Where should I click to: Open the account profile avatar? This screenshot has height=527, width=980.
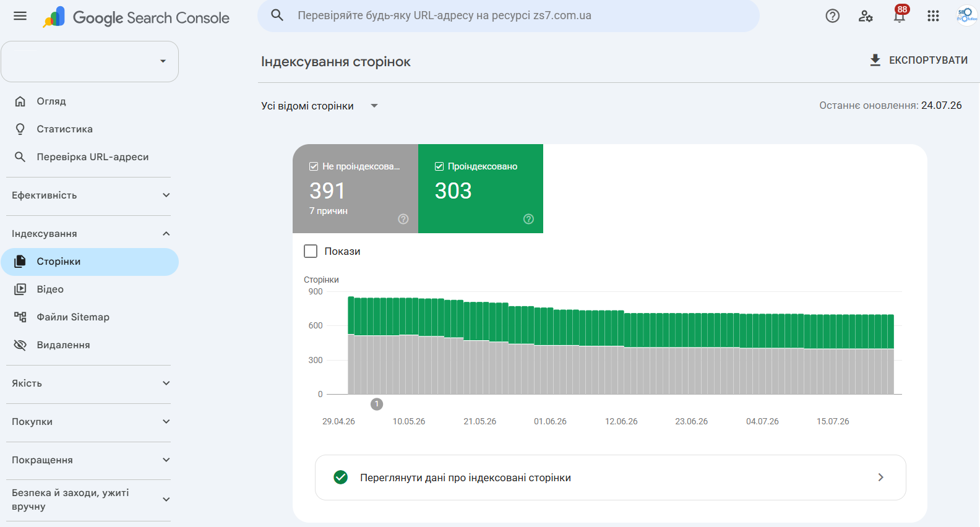tap(966, 15)
